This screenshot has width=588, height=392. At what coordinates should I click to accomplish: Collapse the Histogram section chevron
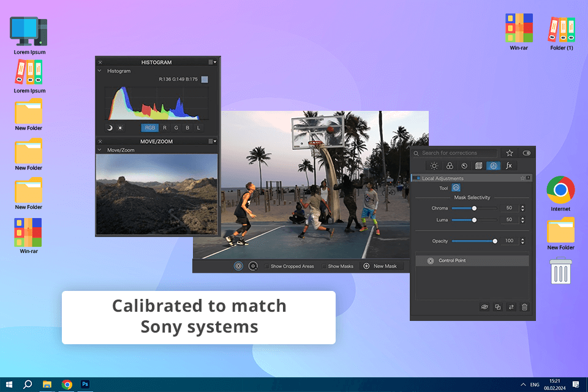pos(99,70)
